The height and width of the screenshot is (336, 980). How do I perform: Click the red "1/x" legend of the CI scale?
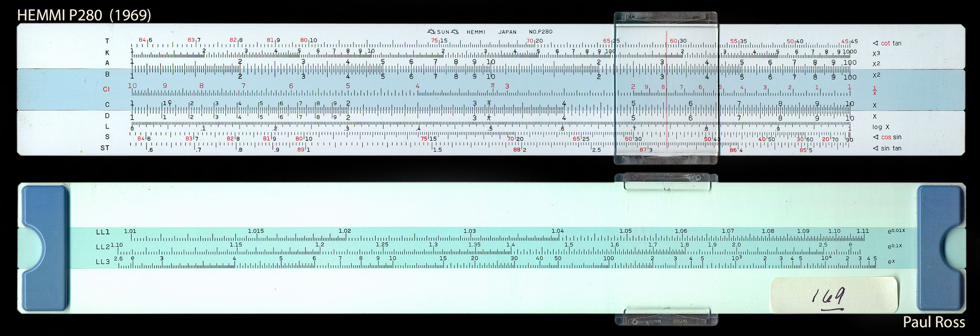(874, 90)
